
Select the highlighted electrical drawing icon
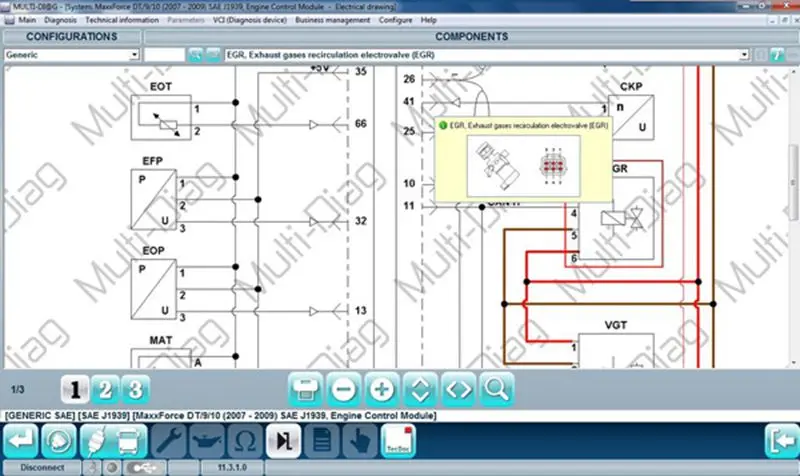283,441
